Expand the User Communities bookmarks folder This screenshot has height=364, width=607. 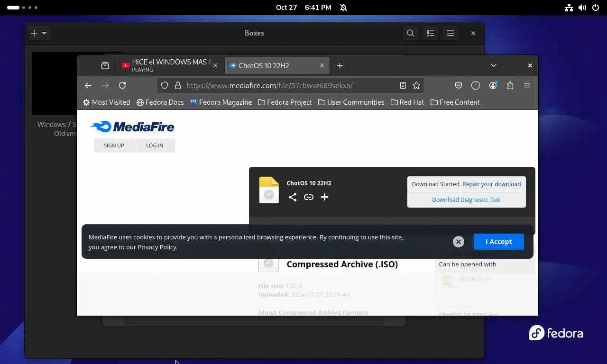[351, 102]
